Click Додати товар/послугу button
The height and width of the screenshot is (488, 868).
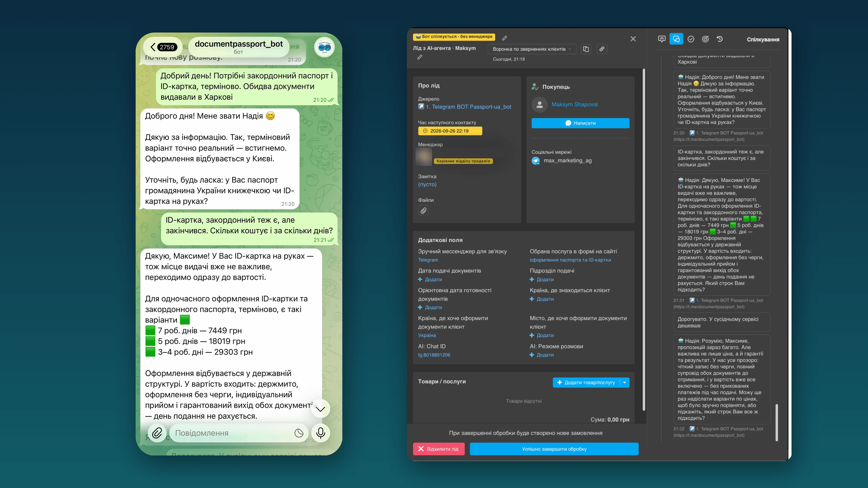pos(586,383)
